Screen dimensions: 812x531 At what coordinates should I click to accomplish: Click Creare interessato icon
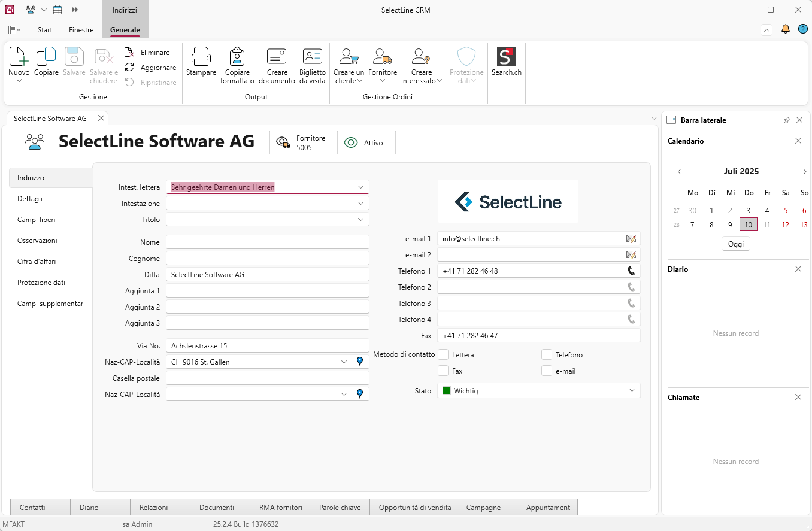click(422, 57)
